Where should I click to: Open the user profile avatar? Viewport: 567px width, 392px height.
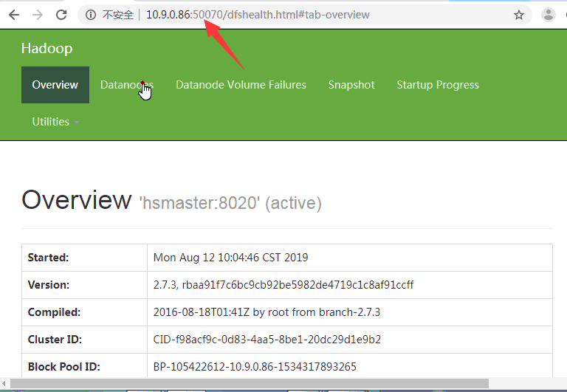[x=549, y=15]
